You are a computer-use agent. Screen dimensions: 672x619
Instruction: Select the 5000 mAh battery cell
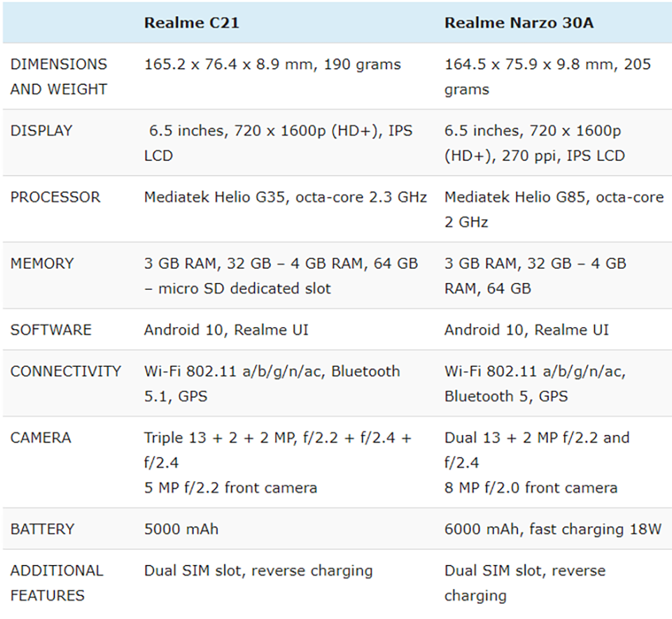[181, 529]
